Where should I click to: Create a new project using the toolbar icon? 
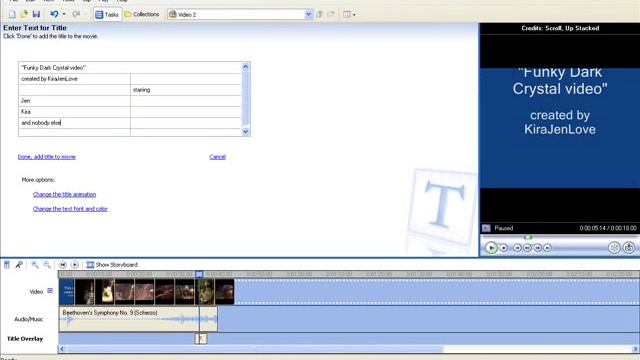pyautogui.click(x=12, y=14)
